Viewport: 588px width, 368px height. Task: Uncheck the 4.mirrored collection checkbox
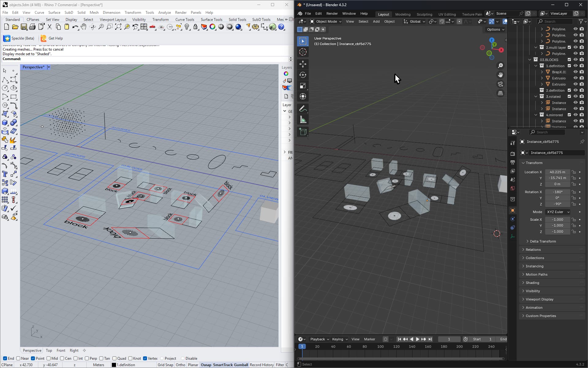click(569, 115)
